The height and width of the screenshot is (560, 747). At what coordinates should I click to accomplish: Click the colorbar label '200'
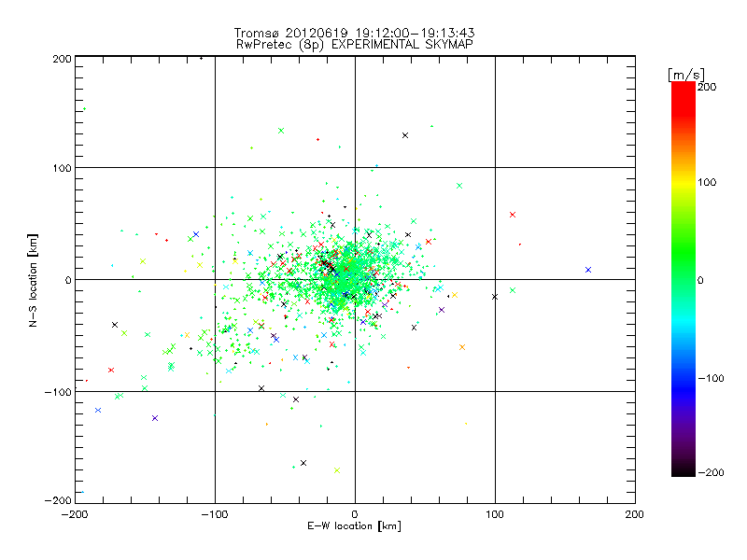pos(707,87)
